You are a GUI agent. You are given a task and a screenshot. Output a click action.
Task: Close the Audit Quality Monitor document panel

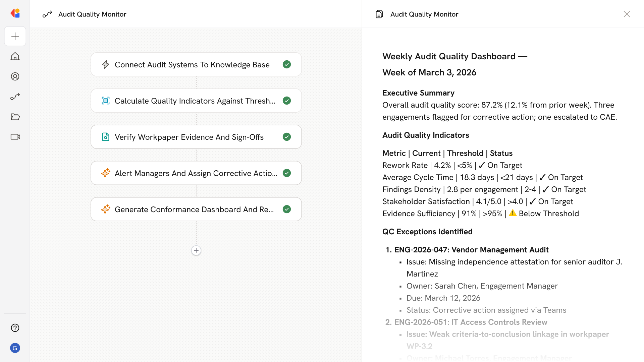tap(627, 14)
